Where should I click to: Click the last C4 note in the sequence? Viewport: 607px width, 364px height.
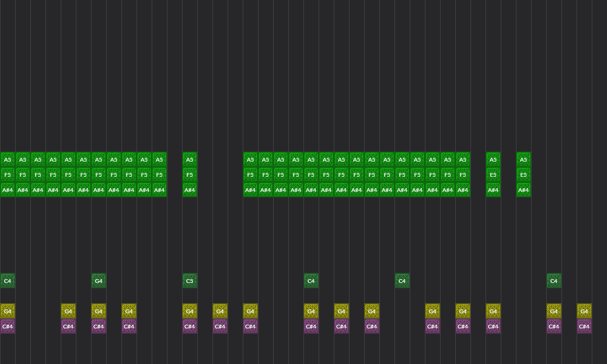pyautogui.click(x=554, y=281)
